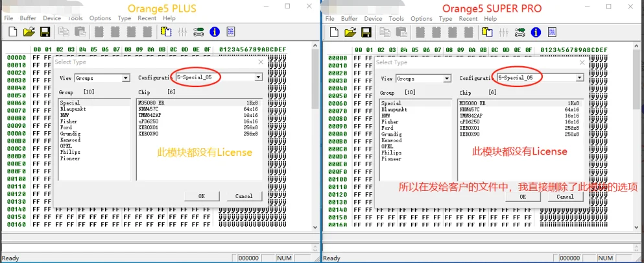Click sliders adjustment icon in SUPER PRO toolbar
This screenshot has width=644, height=263.
point(503,32)
